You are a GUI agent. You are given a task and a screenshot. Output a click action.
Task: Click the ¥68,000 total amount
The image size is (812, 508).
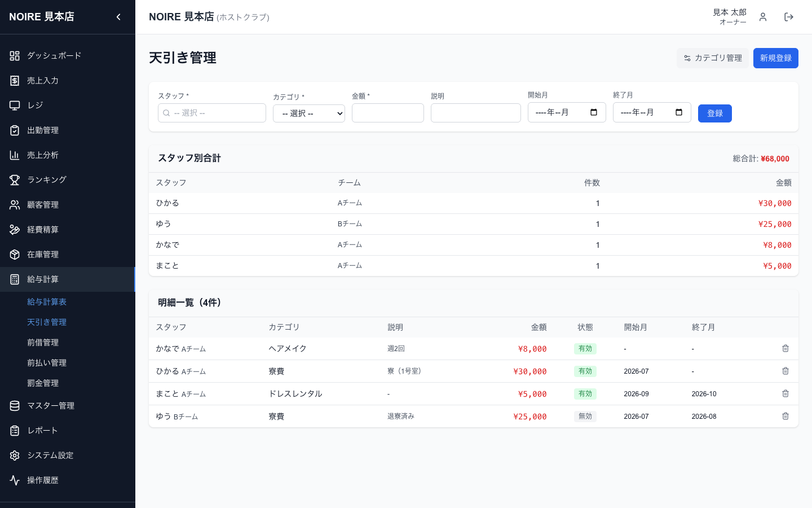[775, 159]
